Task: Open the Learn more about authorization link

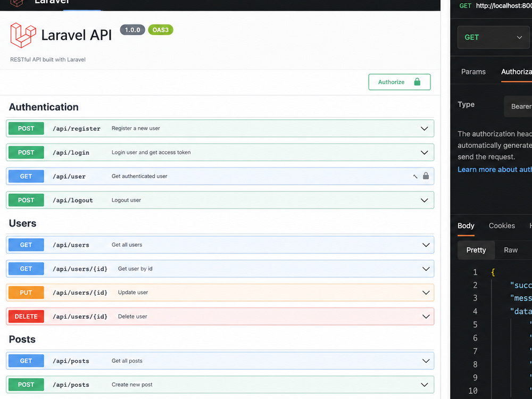Action: pyautogui.click(x=495, y=169)
